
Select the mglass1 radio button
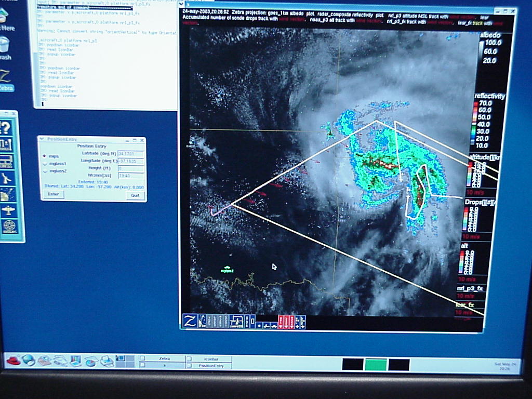[45, 164]
